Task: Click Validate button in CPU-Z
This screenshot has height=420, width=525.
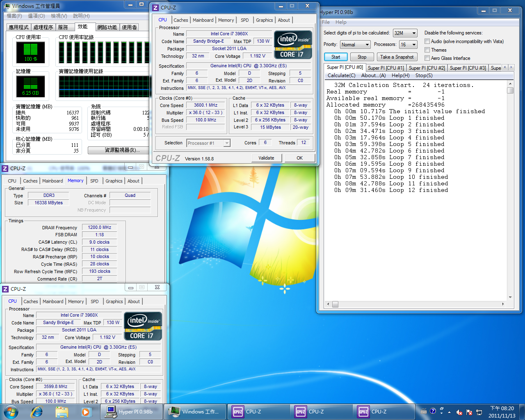Action: 266,157
